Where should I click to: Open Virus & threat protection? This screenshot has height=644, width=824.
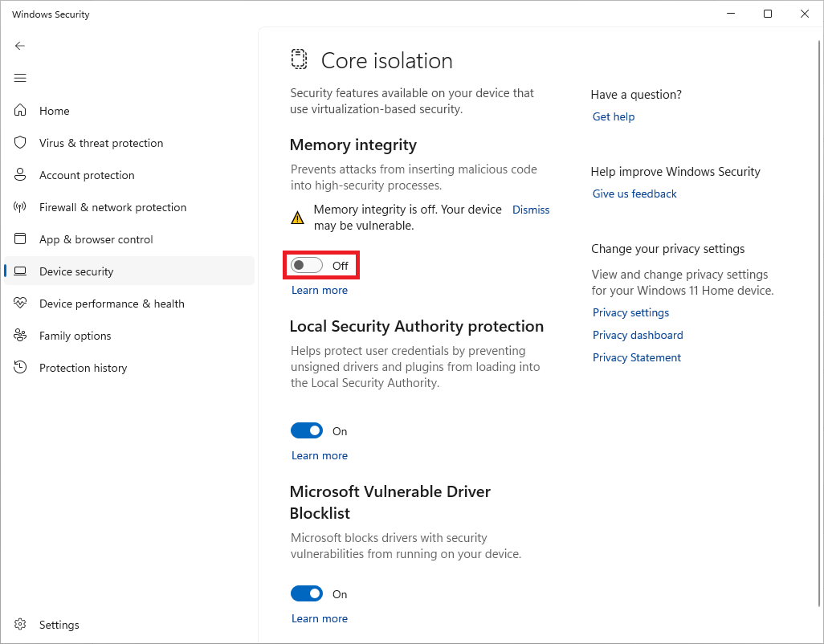(x=100, y=142)
